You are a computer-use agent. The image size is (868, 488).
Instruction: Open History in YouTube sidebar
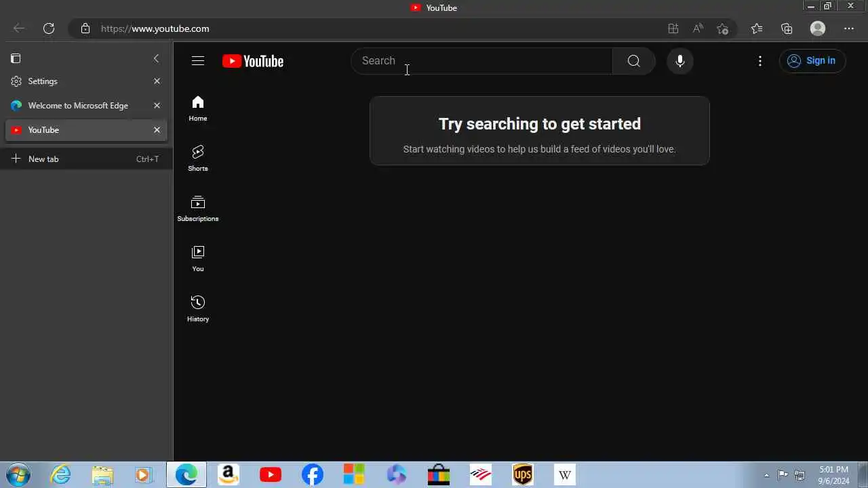pyautogui.click(x=198, y=309)
